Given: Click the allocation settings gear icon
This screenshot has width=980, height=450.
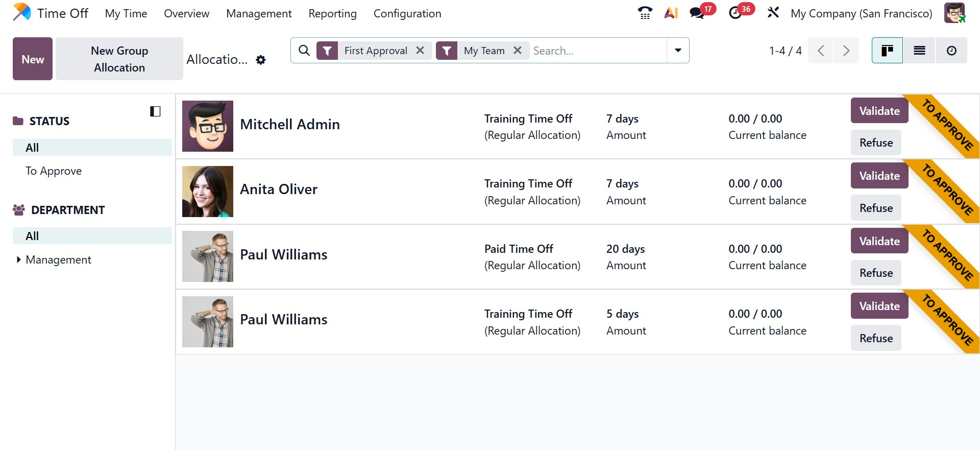Looking at the screenshot, I should [261, 60].
